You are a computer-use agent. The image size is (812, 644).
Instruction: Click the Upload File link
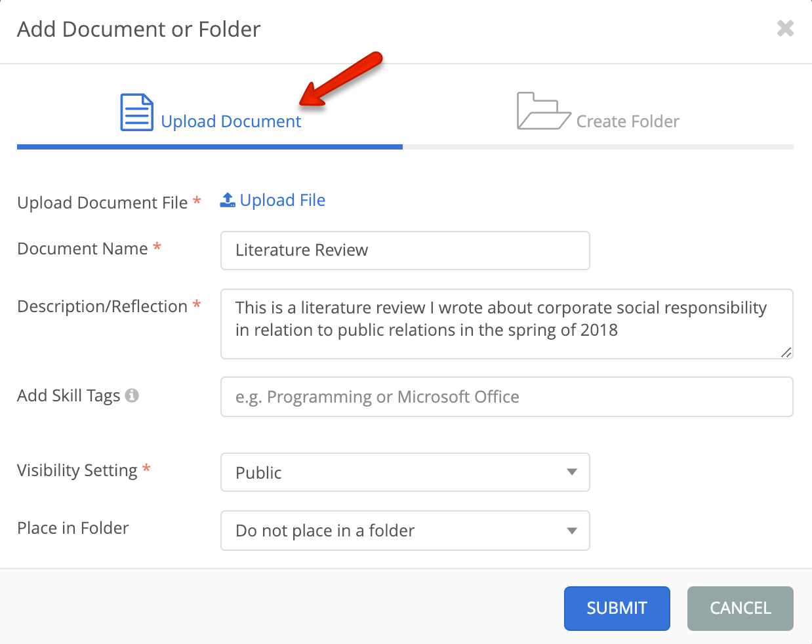pyautogui.click(x=283, y=200)
